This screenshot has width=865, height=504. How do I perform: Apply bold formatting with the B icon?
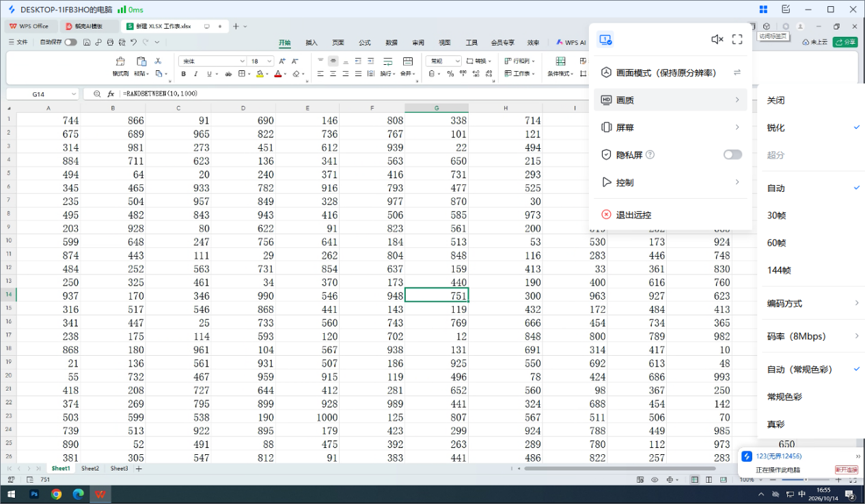point(183,74)
